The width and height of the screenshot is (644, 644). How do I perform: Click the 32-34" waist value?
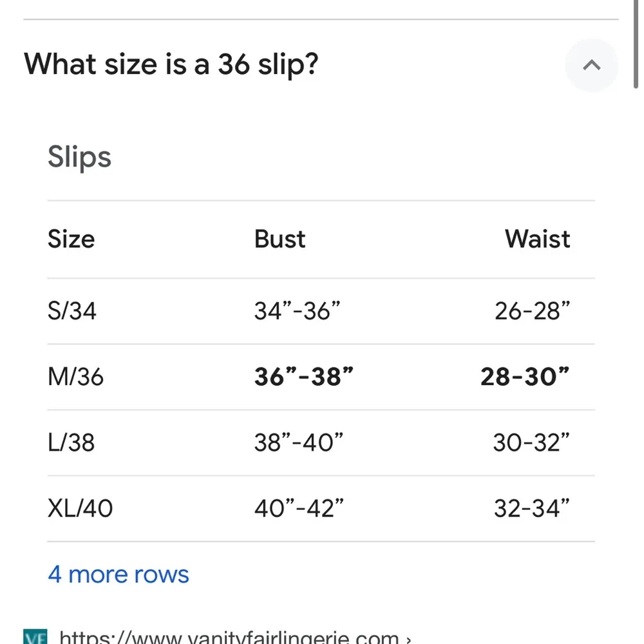532,509
